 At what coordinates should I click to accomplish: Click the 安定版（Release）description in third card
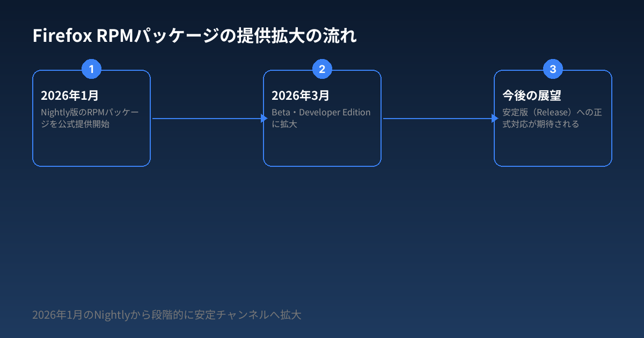(551, 117)
